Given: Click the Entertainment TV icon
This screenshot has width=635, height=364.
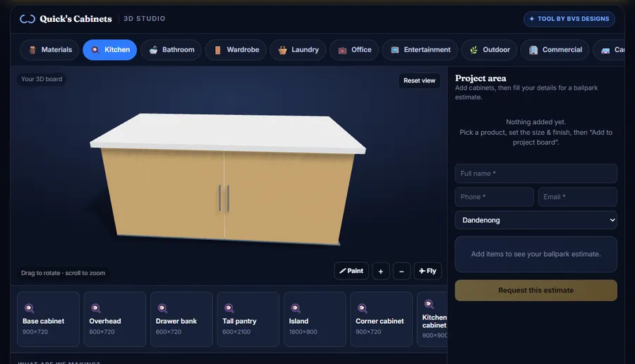Looking at the screenshot, I should (x=395, y=50).
